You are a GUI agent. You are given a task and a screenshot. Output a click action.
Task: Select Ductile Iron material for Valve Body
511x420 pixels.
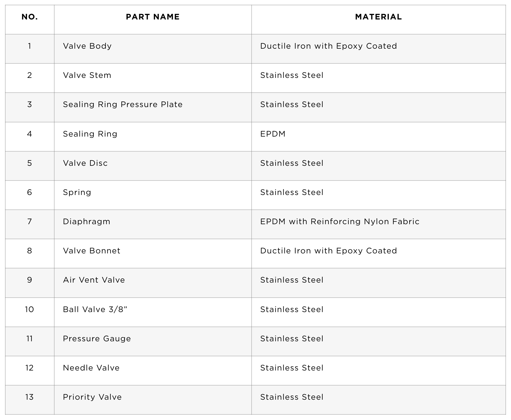pyautogui.click(x=328, y=46)
